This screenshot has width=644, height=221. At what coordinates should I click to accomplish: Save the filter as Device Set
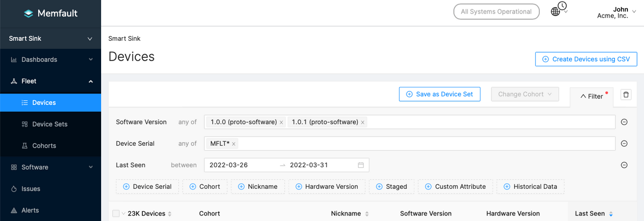click(x=439, y=94)
